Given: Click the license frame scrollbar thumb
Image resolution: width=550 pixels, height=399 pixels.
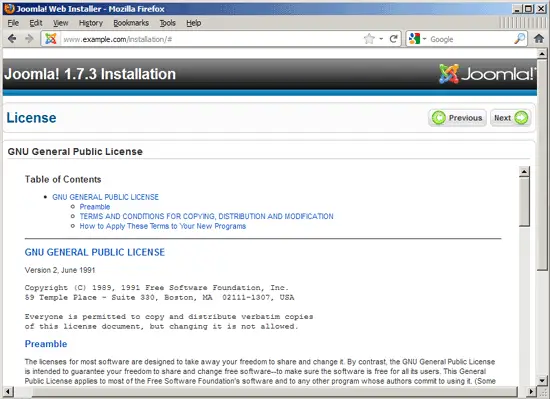Looking at the screenshot, I should click(524, 202).
